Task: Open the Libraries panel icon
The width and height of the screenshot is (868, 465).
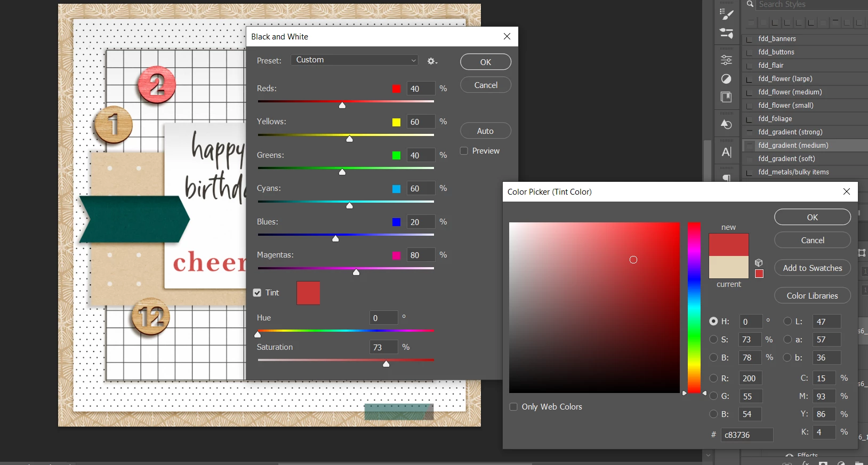Action: pos(726,97)
